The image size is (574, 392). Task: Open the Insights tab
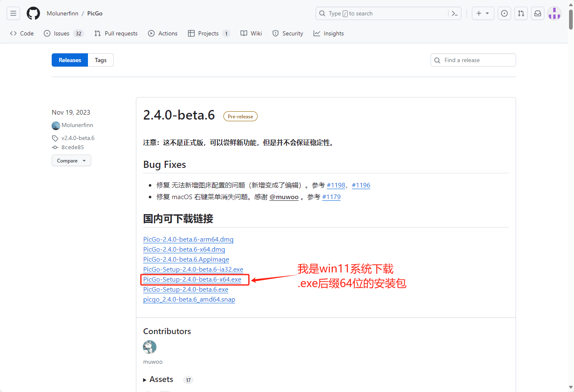[x=328, y=33]
